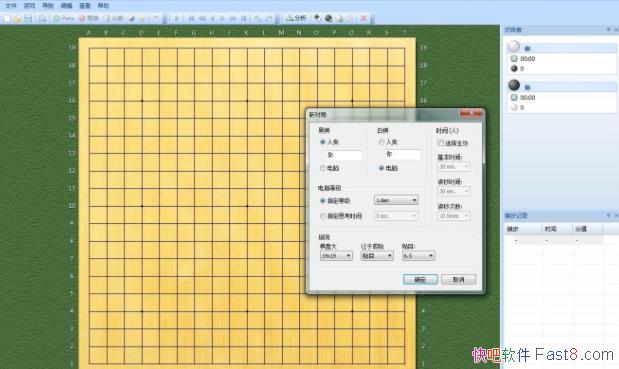Click the black player's clock 00:00
The width and height of the screenshot is (619, 369).
(527, 97)
